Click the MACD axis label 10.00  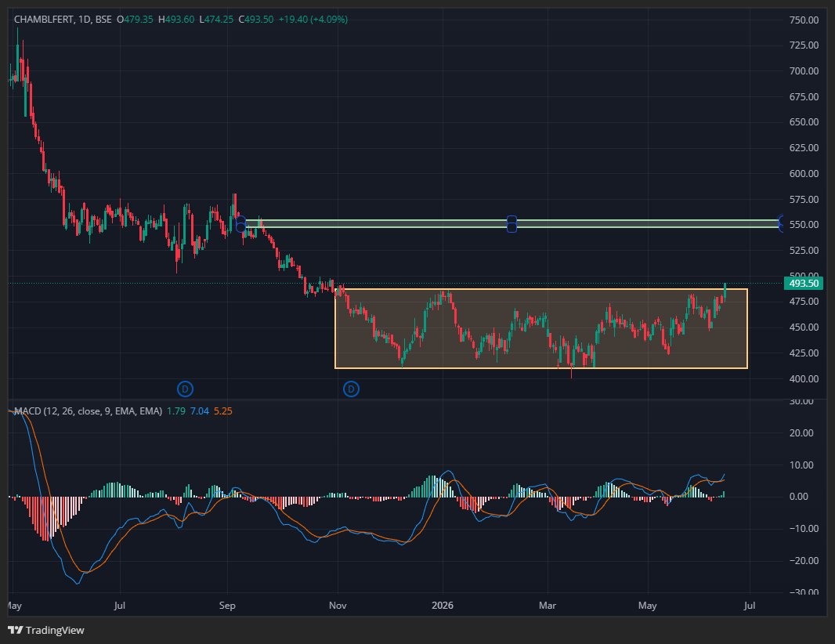click(801, 465)
